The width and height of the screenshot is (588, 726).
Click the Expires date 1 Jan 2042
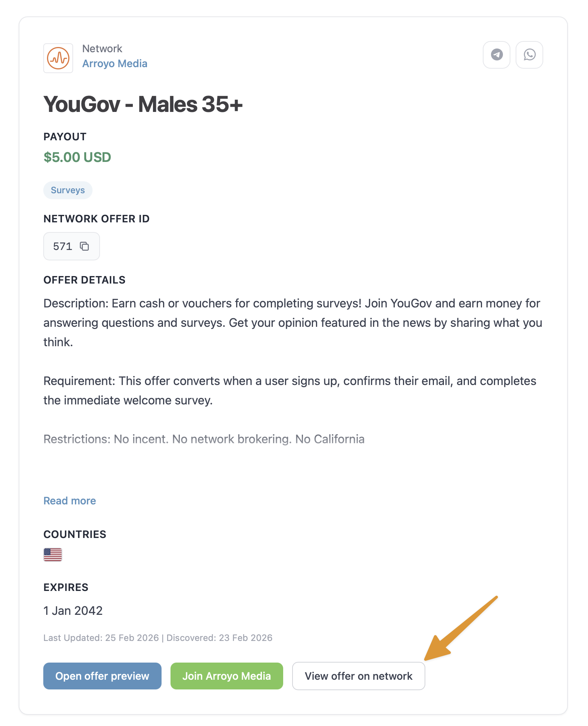pos(73,611)
